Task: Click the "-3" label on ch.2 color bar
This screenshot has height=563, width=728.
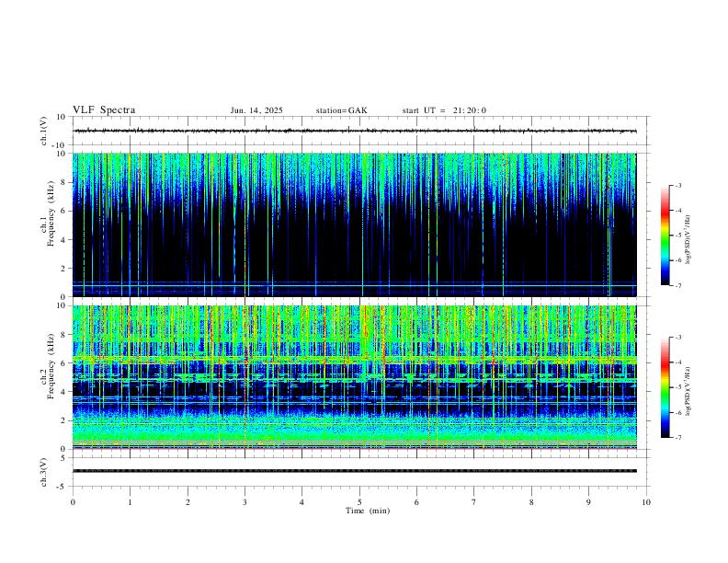Action: [x=677, y=338]
